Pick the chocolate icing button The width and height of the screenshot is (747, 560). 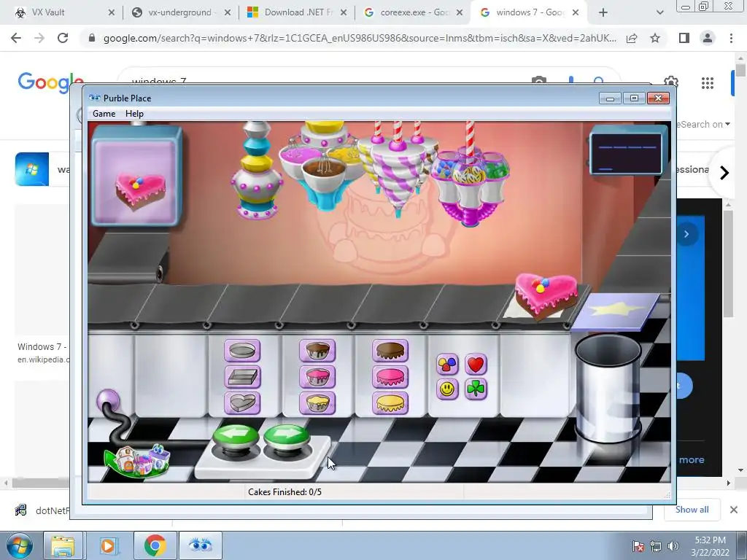pyautogui.click(x=390, y=351)
